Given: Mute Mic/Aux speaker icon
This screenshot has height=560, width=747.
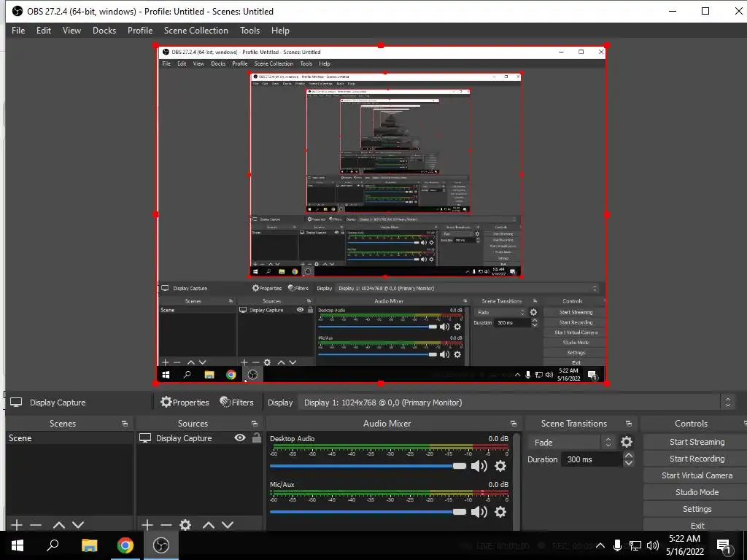Looking at the screenshot, I should (x=479, y=512).
